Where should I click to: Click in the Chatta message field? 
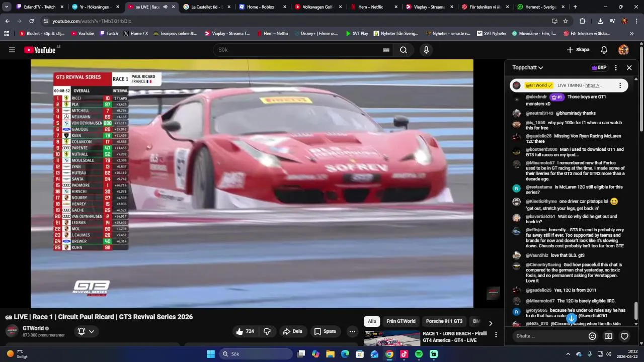(548, 336)
